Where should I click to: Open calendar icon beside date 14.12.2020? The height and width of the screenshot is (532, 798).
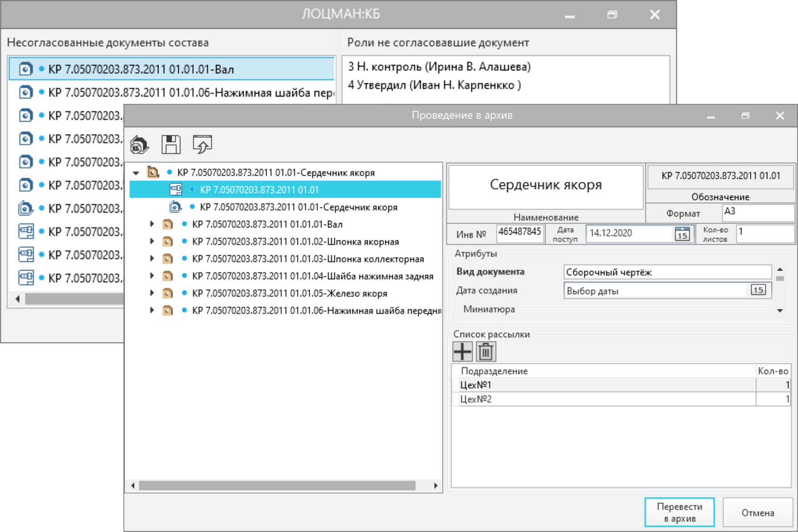pyautogui.click(x=682, y=234)
